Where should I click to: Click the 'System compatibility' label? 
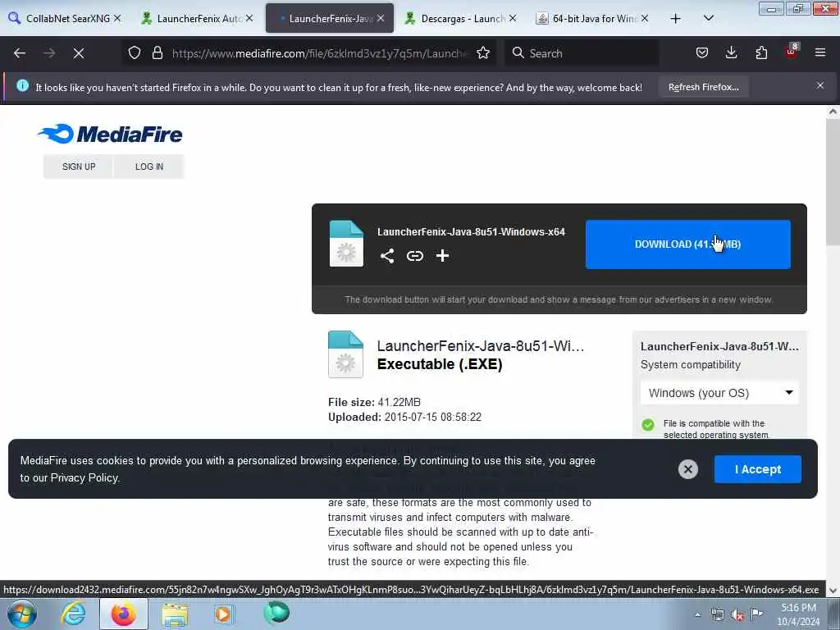[x=691, y=365]
